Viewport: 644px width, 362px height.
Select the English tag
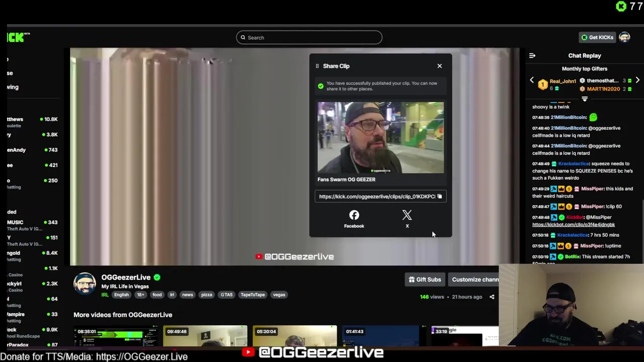click(x=121, y=295)
